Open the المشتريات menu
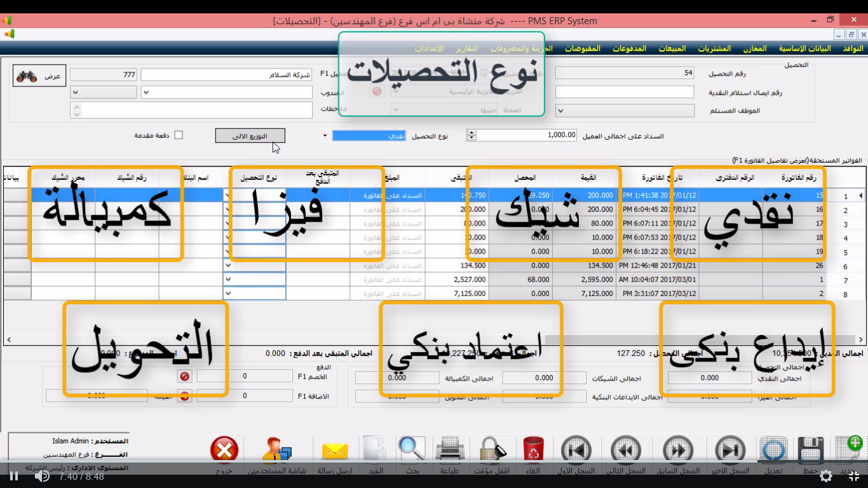868x488 pixels. pyautogui.click(x=714, y=48)
